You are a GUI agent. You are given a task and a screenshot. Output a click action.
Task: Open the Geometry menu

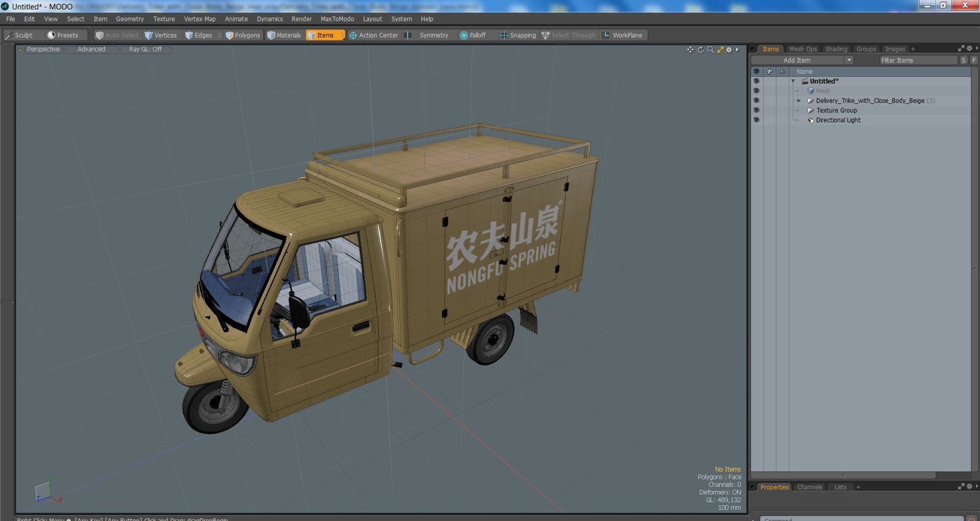coord(130,19)
